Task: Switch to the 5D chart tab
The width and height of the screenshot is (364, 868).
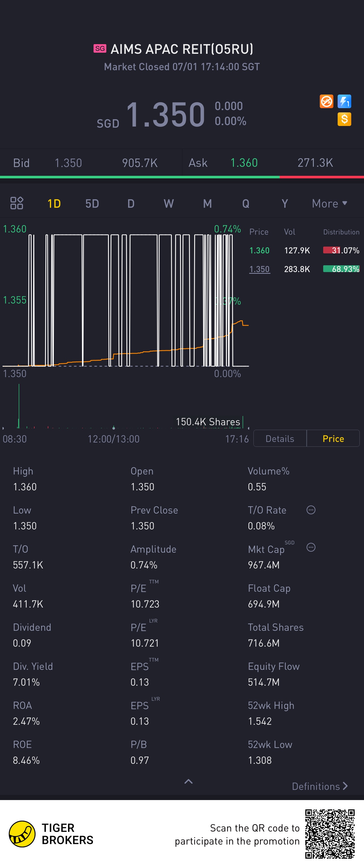Action: coord(92,204)
